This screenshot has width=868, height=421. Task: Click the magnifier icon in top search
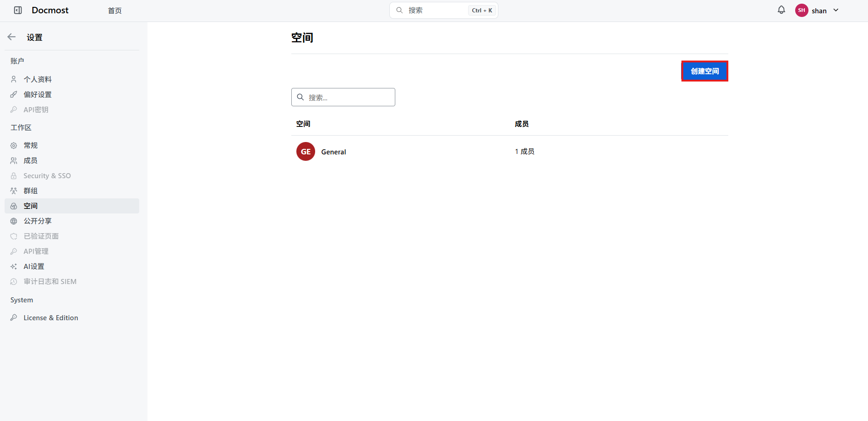coord(399,10)
